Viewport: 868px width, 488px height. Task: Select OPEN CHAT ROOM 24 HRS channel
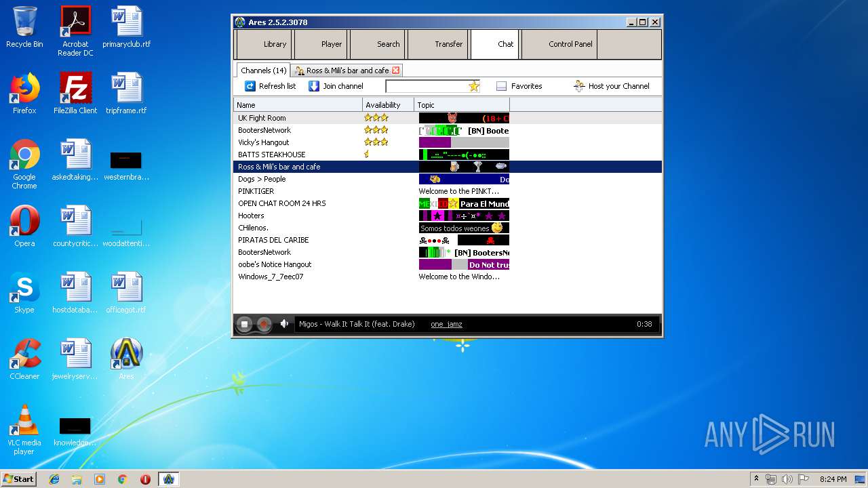coord(448,203)
